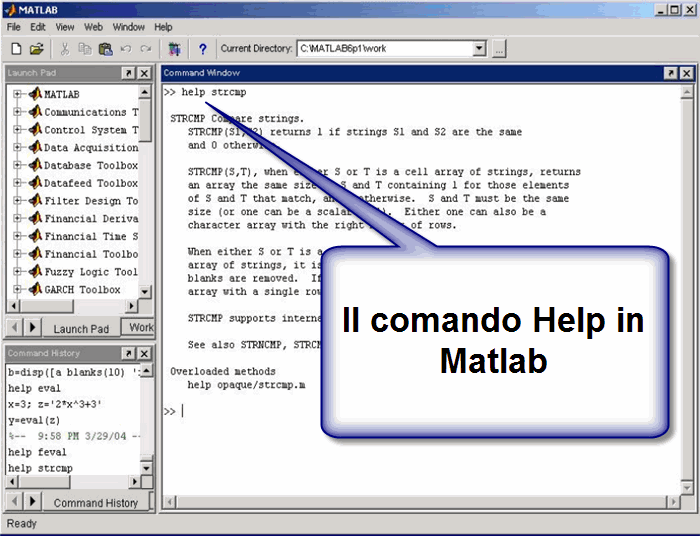Click the New file toolbar icon

pos(16,49)
